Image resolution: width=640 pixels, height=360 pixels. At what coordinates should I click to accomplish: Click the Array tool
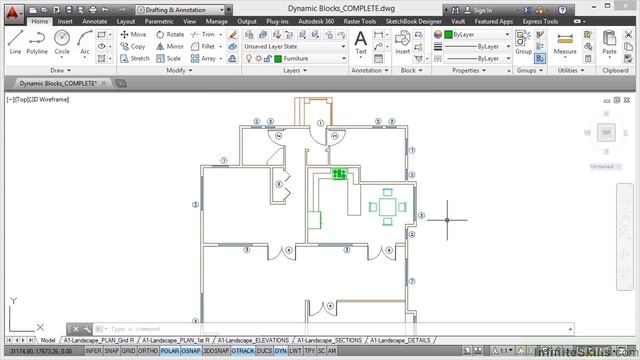pyautogui.click(x=203, y=58)
